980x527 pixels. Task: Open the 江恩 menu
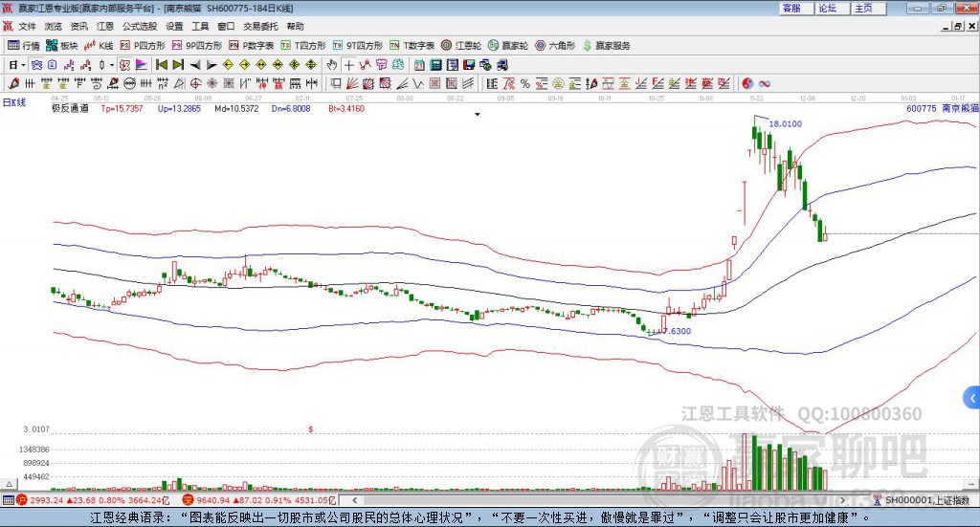pos(105,26)
